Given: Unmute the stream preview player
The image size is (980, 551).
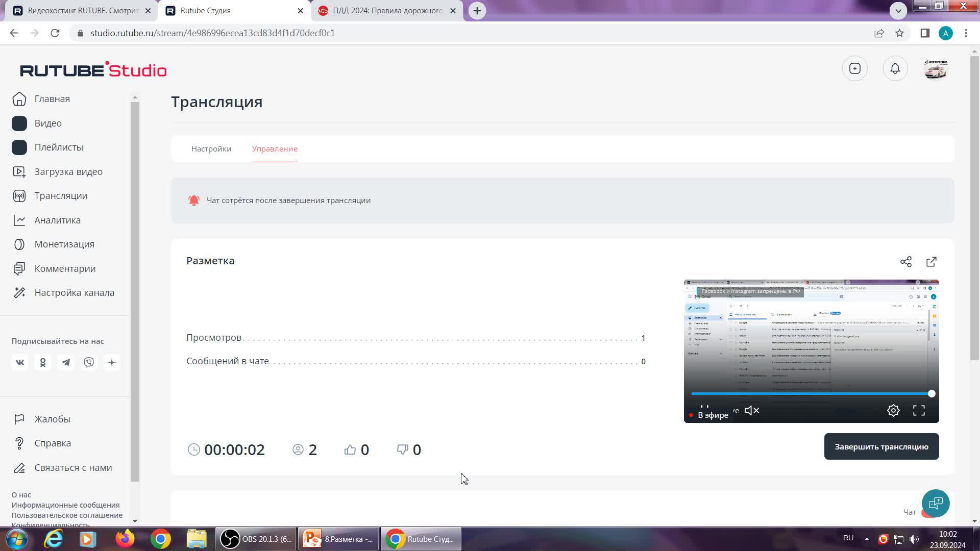Looking at the screenshot, I should tap(752, 410).
